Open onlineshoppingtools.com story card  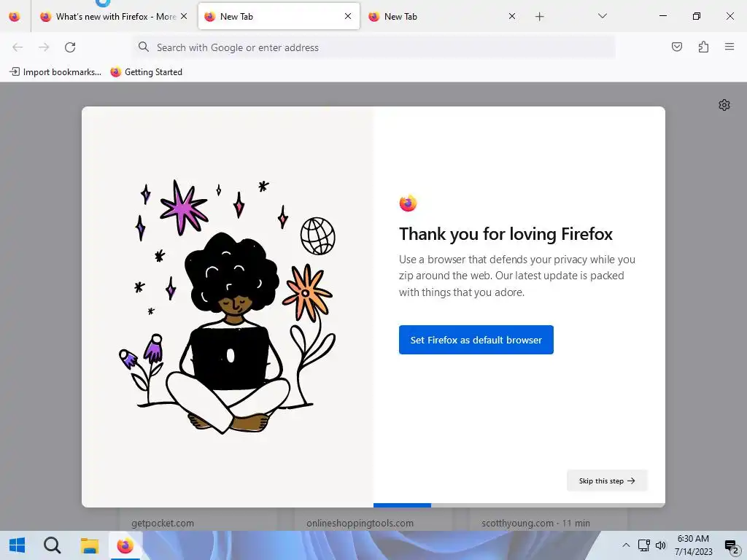373,519
